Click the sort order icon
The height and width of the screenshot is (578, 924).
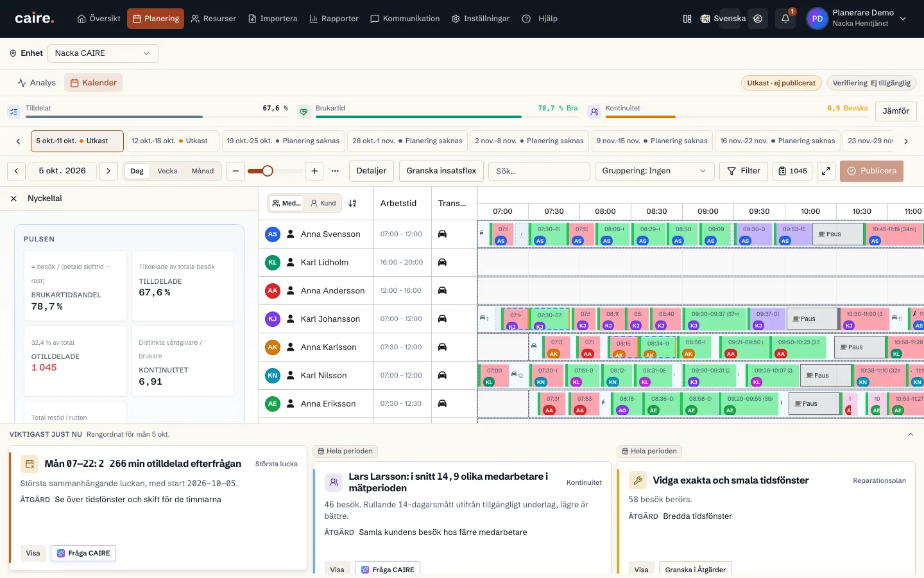pyautogui.click(x=352, y=204)
